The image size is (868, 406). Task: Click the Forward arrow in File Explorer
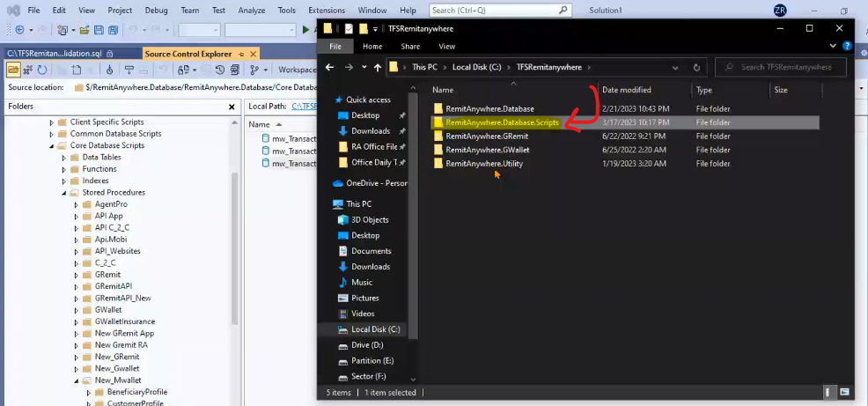(x=349, y=67)
